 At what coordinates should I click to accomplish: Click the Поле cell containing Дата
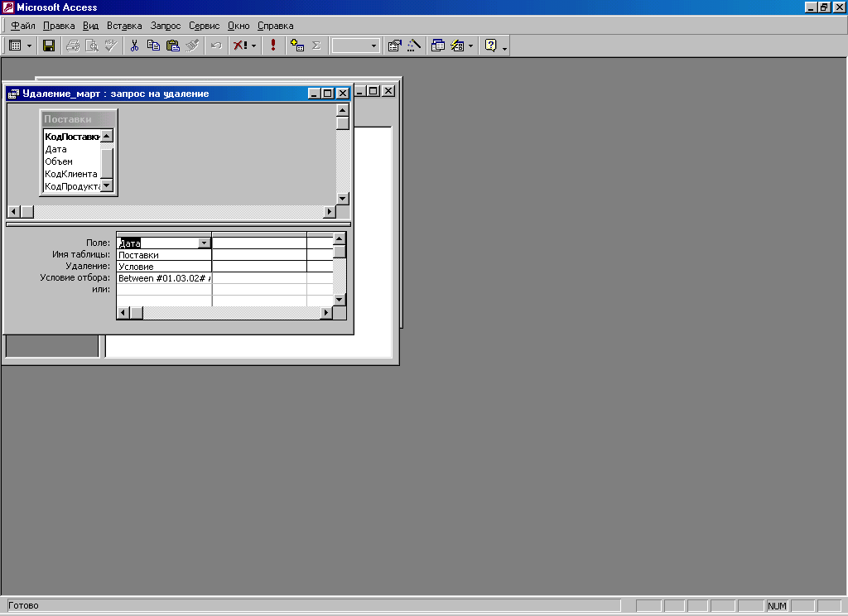157,243
